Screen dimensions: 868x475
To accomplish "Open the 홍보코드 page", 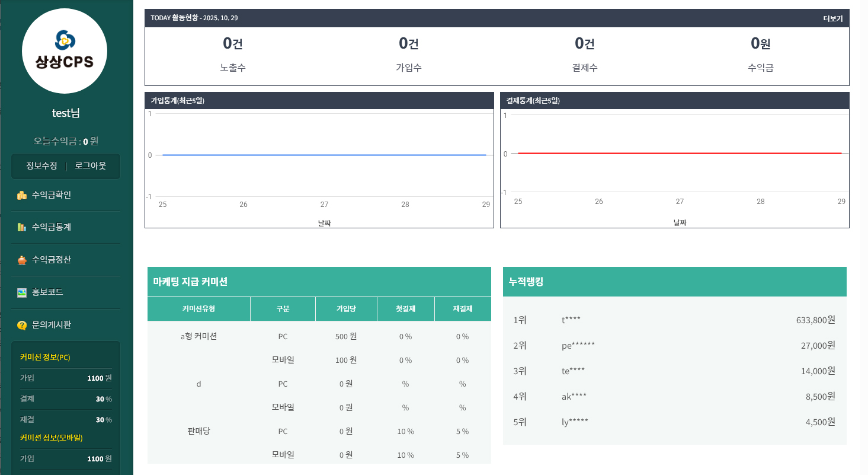I will pyautogui.click(x=47, y=292).
